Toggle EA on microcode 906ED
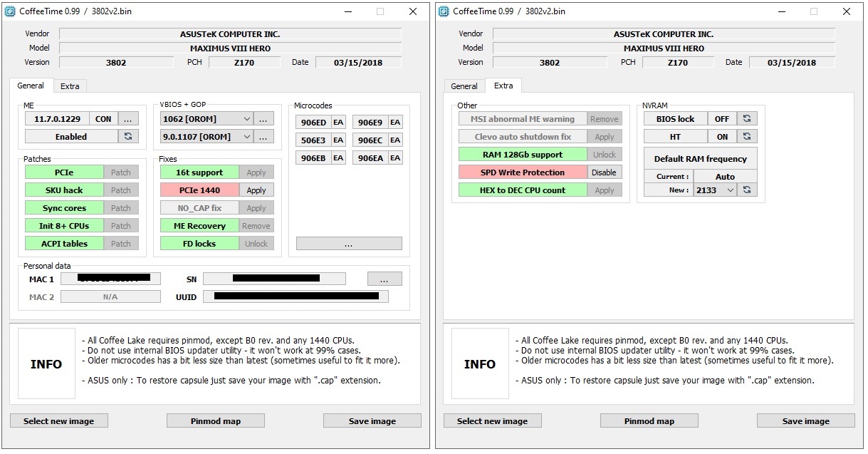 338,122
